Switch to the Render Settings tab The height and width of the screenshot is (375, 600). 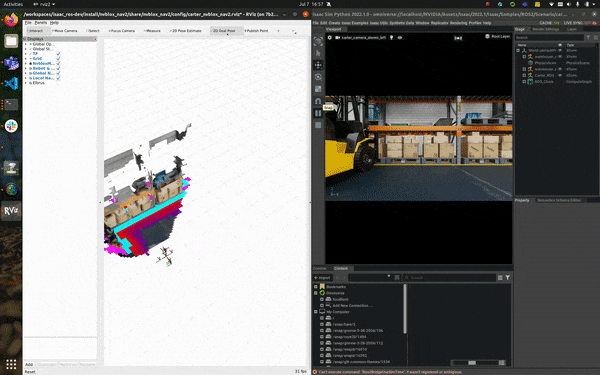(545, 29)
